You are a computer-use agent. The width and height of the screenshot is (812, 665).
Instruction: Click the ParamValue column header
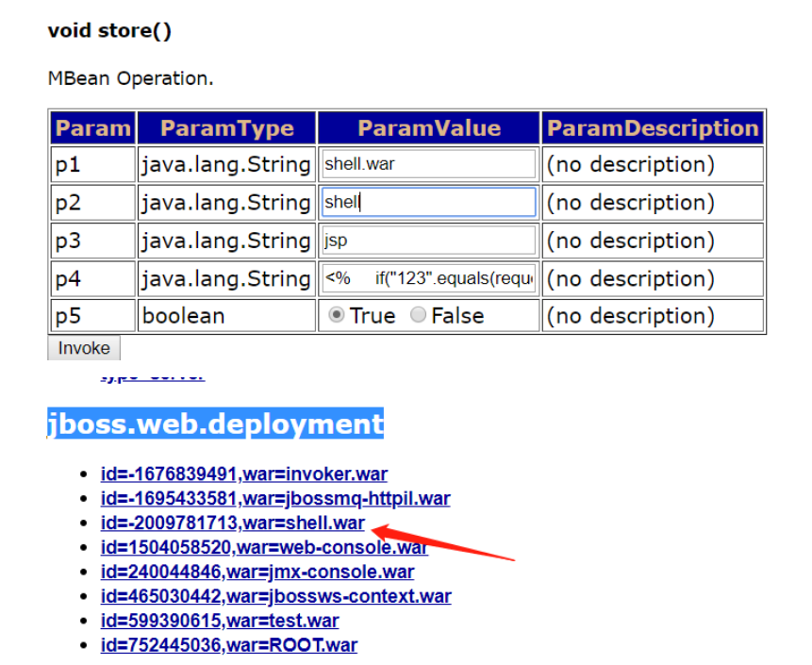429,128
